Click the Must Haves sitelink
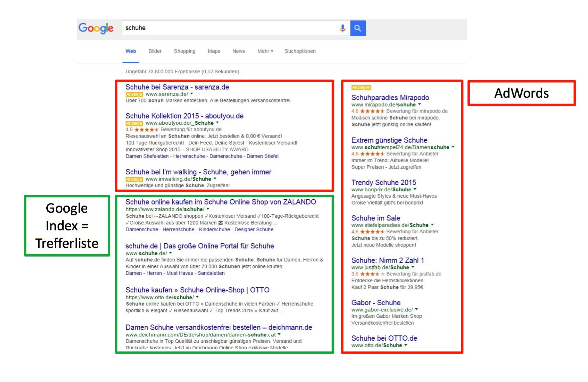Screen dimensions: 588x382 [180, 273]
